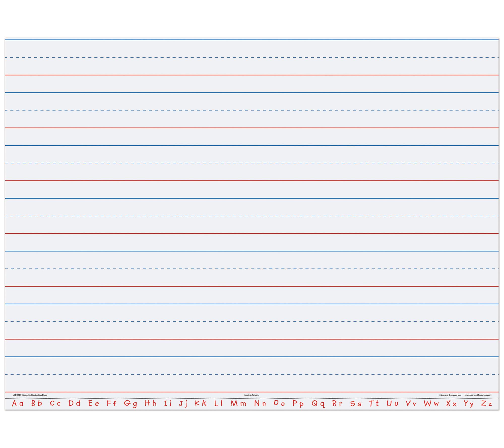Click the "Hh" letter pair
This screenshot has width=504, height=448.
(151, 403)
